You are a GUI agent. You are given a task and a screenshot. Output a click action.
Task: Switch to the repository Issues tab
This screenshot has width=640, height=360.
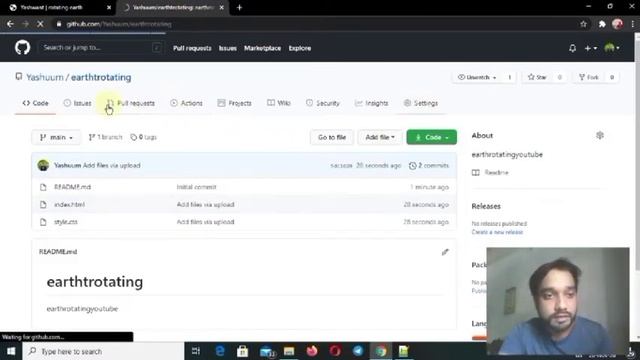pyautogui.click(x=78, y=103)
